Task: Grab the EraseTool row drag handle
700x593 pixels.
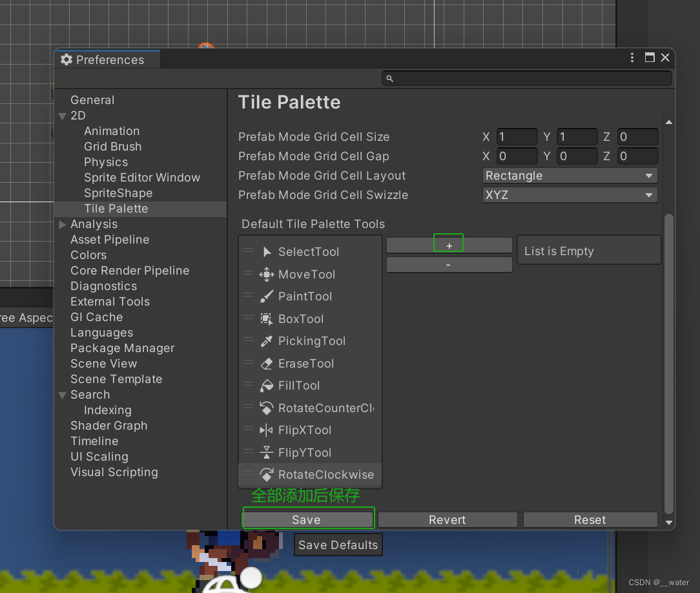Action: pos(248,362)
